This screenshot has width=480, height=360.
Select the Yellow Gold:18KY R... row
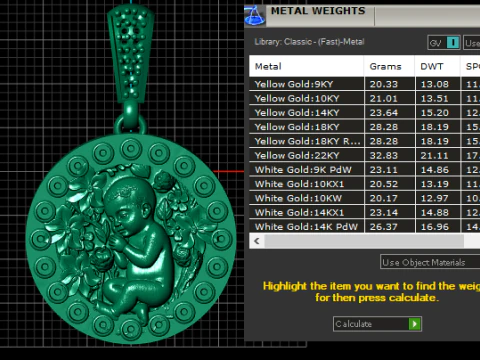tap(365, 141)
